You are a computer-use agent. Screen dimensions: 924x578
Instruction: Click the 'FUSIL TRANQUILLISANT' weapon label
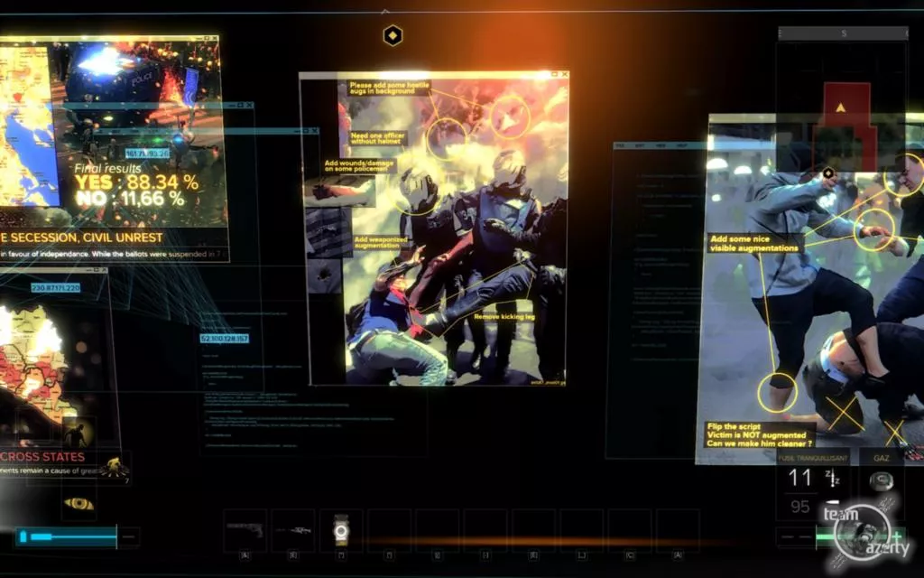click(x=813, y=458)
